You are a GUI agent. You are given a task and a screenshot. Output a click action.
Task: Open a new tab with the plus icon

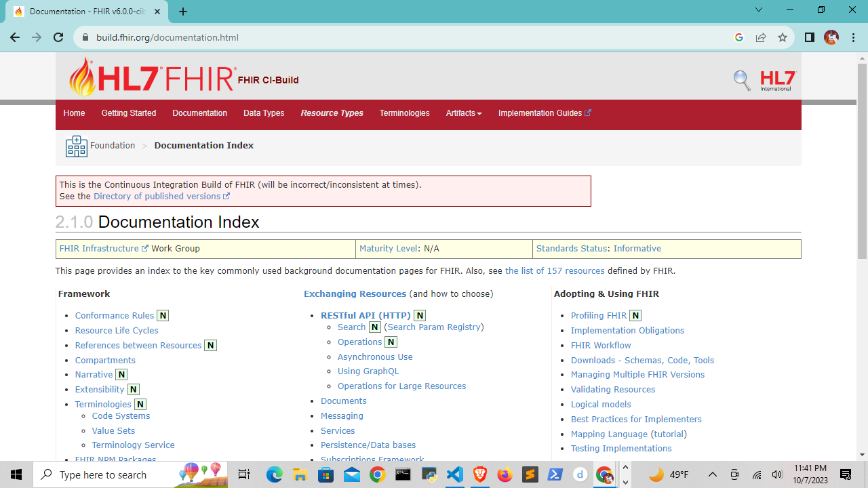pyautogui.click(x=183, y=11)
